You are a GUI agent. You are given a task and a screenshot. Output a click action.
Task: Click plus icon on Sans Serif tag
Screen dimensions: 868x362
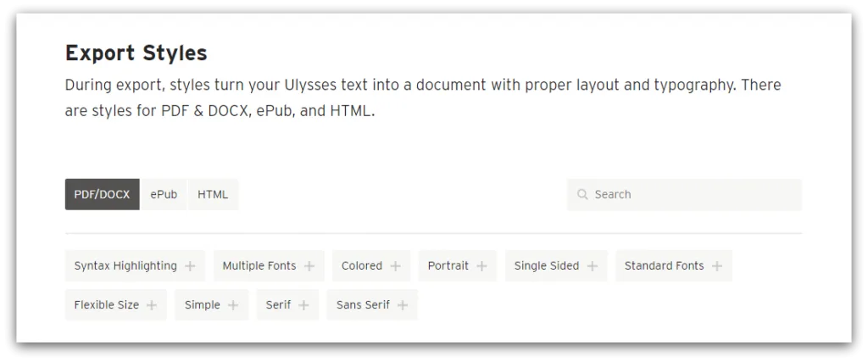point(403,305)
